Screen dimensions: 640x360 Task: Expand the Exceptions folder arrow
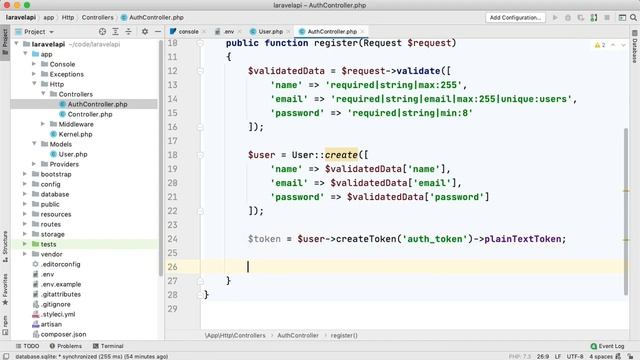point(34,74)
